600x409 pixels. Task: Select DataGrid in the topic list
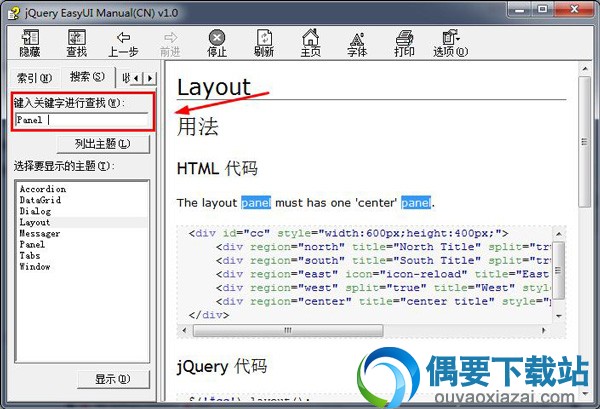pos(40,200)
